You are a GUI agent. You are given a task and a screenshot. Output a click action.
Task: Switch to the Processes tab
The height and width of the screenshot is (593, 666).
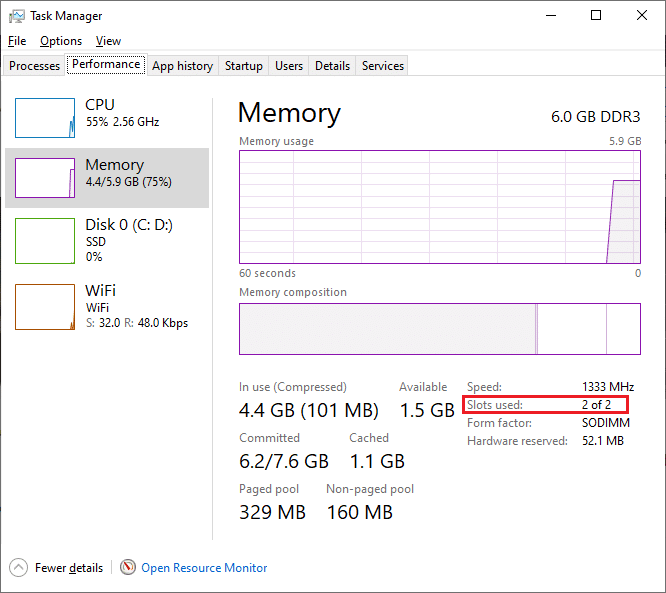[x=35, y=66]
